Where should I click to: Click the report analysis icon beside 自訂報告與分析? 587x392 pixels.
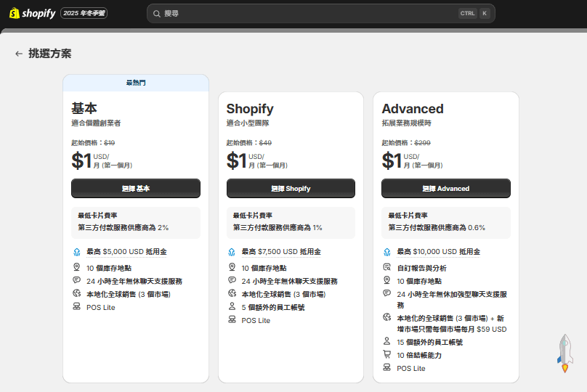(387, 267)
